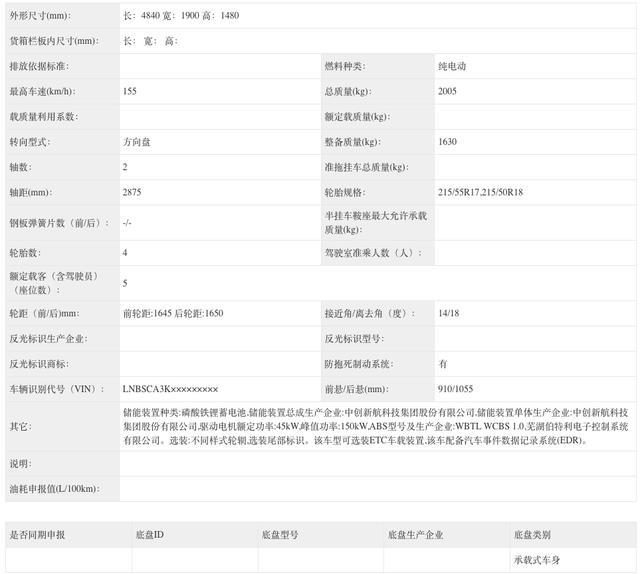Select the overhang value 910/1055

456,389
